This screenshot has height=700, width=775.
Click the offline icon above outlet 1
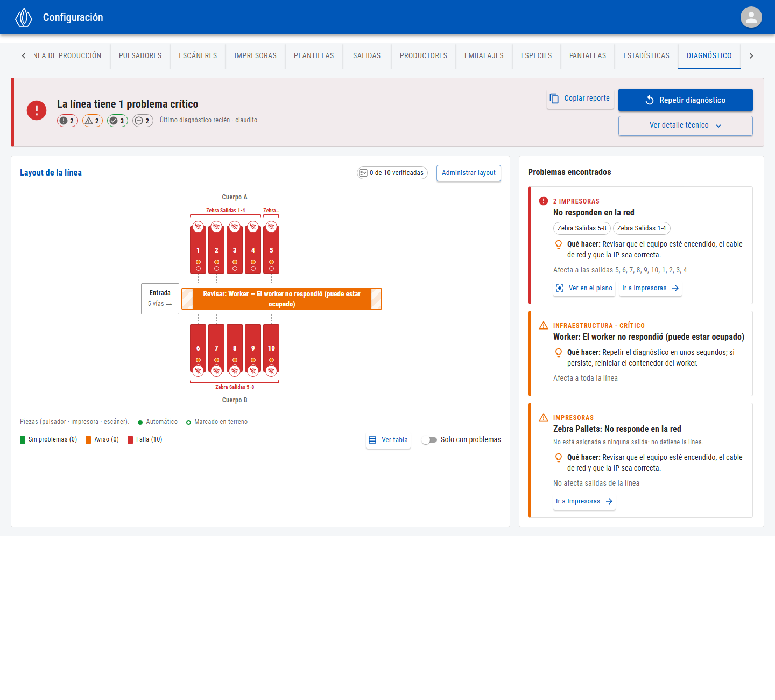[198, 226]
